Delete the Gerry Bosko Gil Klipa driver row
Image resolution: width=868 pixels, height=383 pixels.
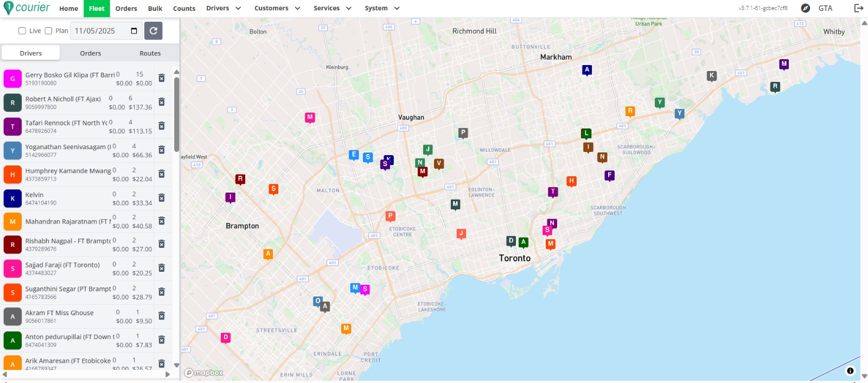pos(161,78)
